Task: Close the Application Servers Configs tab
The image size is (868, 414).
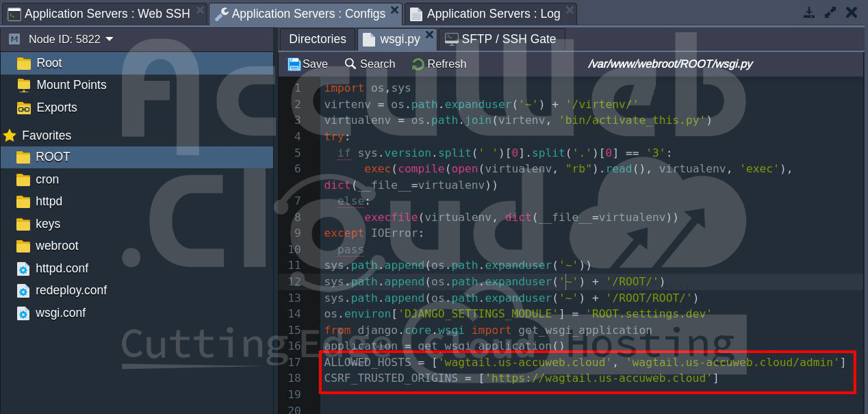Action: [x=394, y=10]
